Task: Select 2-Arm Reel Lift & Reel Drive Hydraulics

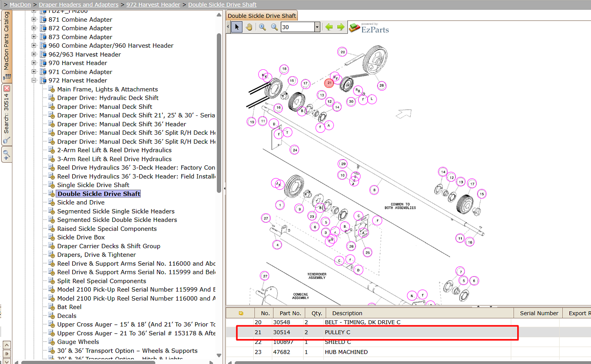Action: [x=114, y=150]
